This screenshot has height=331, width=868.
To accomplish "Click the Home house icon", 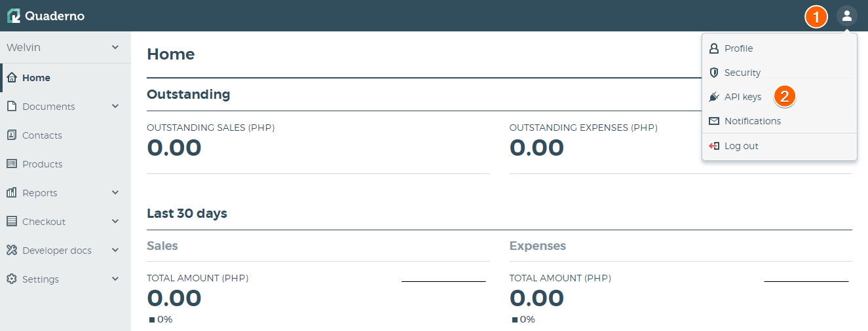I will click(x=11, y=78).
